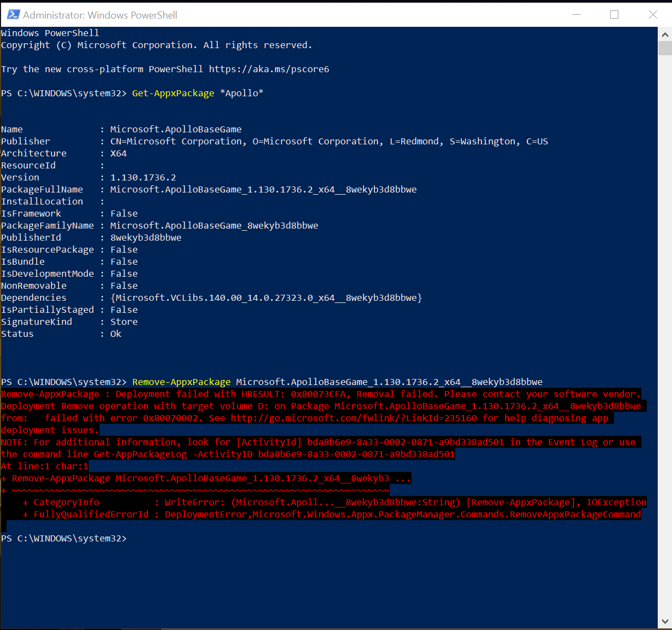The height and width of the screenshot is (630, 672).
Task: Click the https://aka.ms/pscore6 URL text
Action: 269,69
